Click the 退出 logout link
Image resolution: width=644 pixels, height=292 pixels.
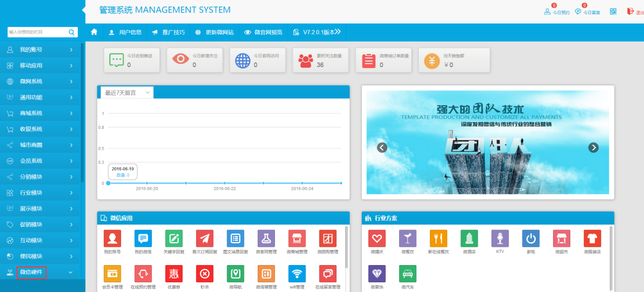pos(635,12)
